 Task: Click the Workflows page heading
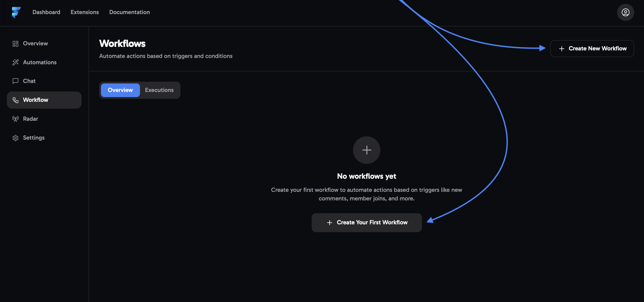[x=122, y=43]
